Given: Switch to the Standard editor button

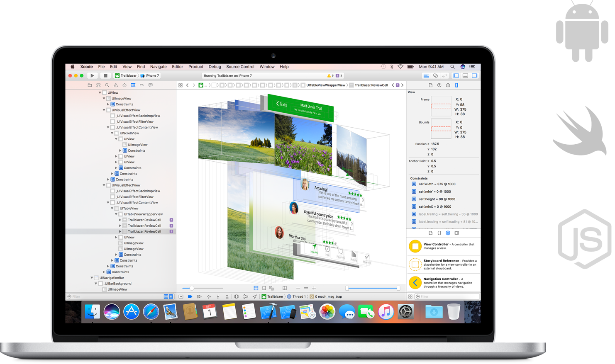Looking at the screenshot, I should pyautogui.click(x=426, y=76).
